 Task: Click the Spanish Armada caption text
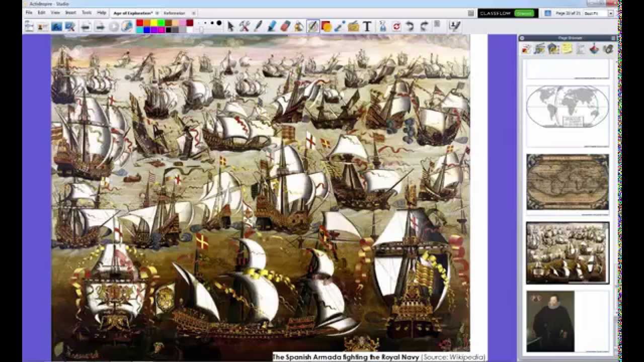(x=379, y=357)
